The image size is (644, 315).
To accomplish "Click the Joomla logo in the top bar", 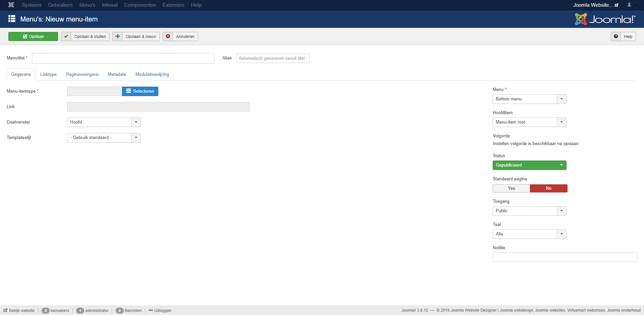I will coord(11,5).
